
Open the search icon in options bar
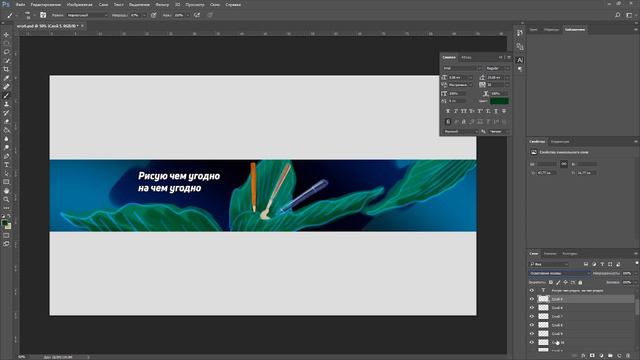(x=618, y=15)
